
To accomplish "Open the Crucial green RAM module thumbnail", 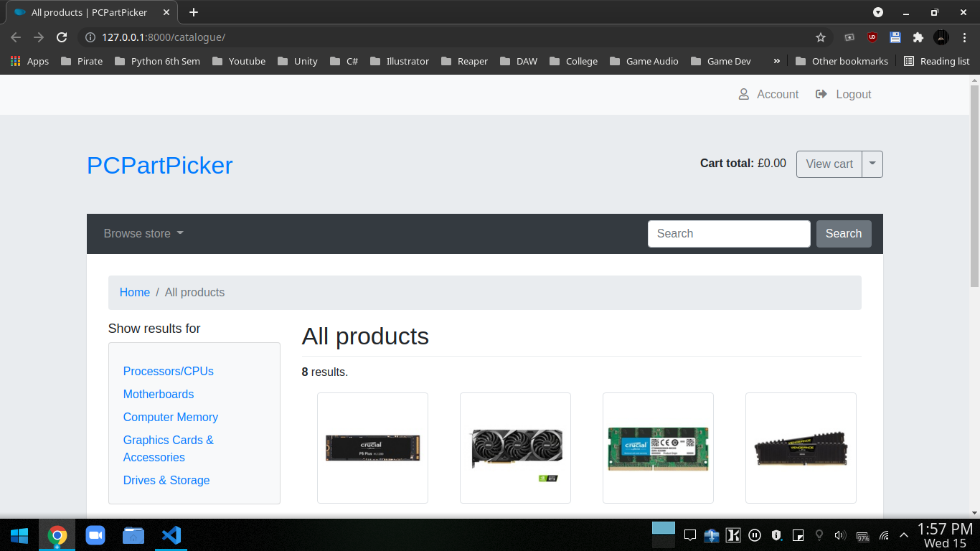I will pos(658,448).
